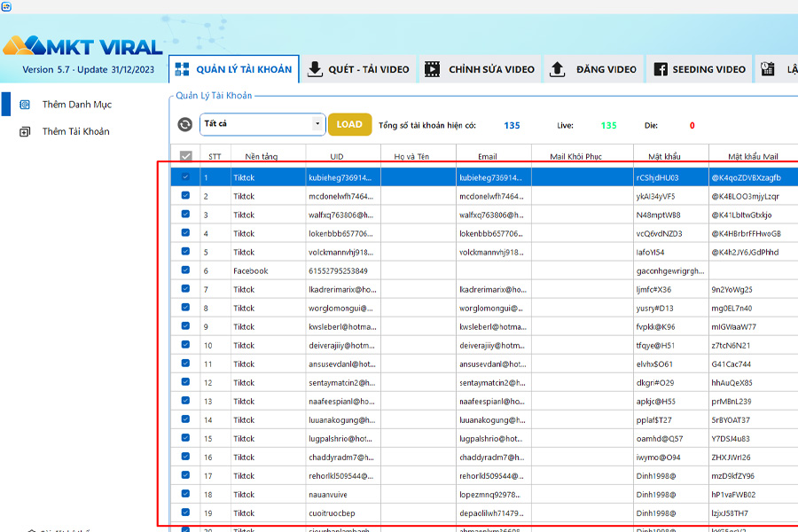Go to the Đăng Video tab
798x532 pixels.
pyautogui.click(x=594, y=69)
